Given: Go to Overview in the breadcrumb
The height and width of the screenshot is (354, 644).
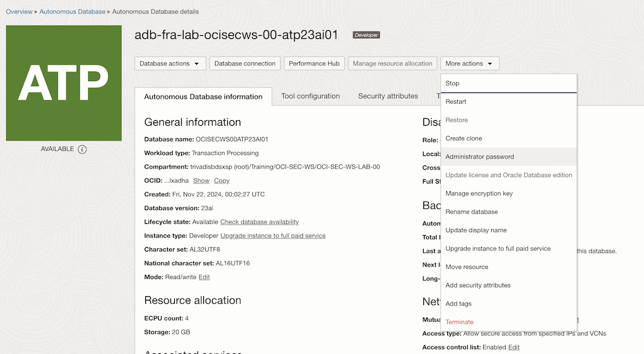Looking at the screenshot, I should 19,11.
